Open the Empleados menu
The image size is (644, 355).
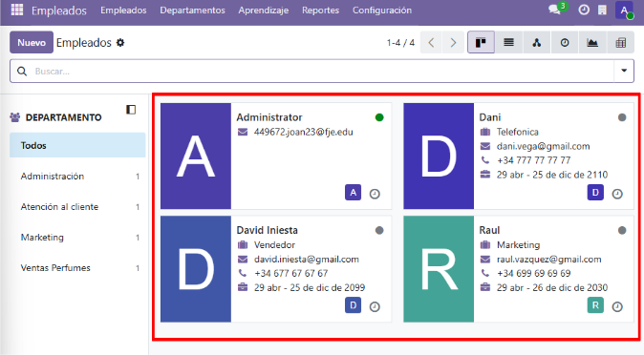[x=123, y=10]
